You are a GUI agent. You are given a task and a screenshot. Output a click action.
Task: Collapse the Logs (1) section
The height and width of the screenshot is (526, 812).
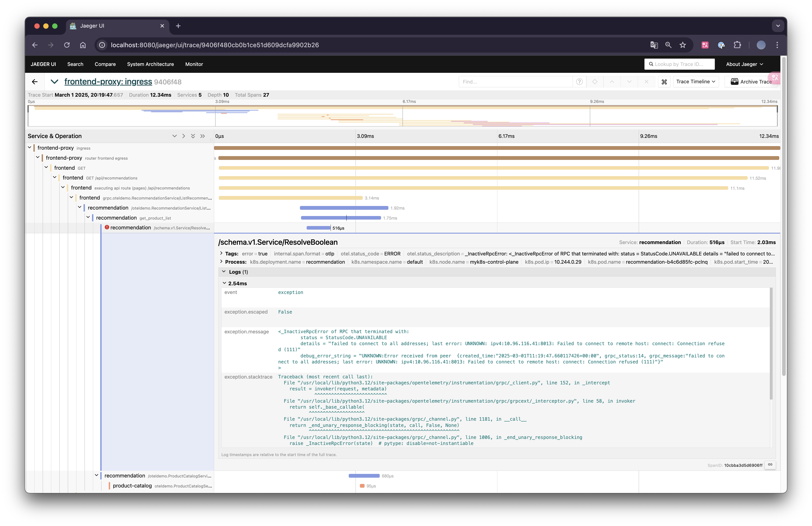click(224, 272)
